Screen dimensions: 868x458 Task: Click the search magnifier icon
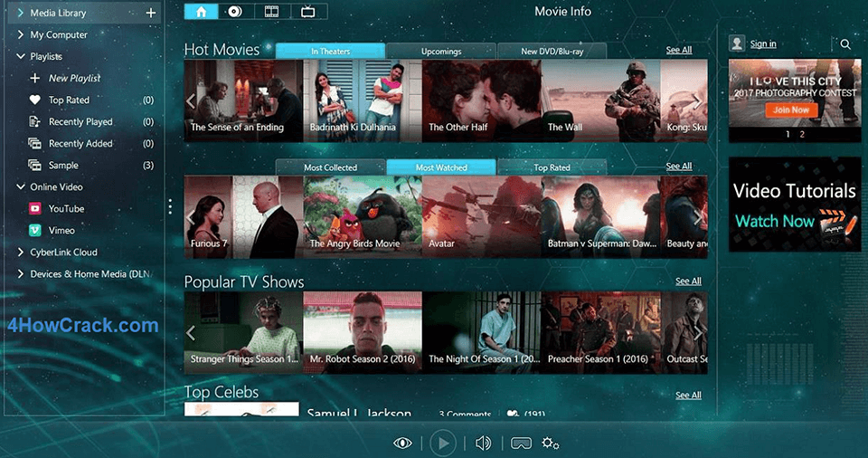[845, 43]
